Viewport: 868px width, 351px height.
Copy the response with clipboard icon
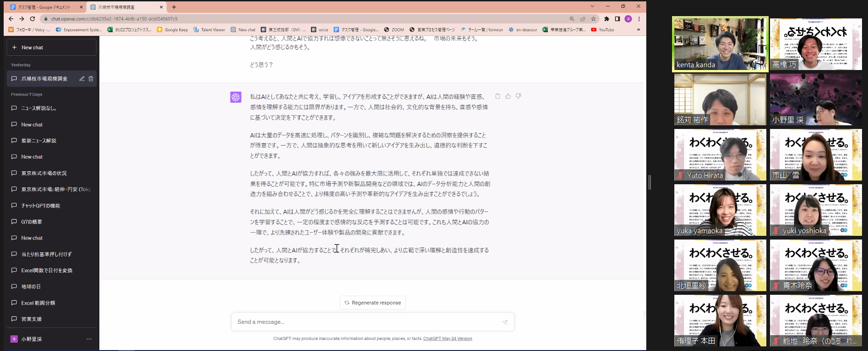coord(497,96)
